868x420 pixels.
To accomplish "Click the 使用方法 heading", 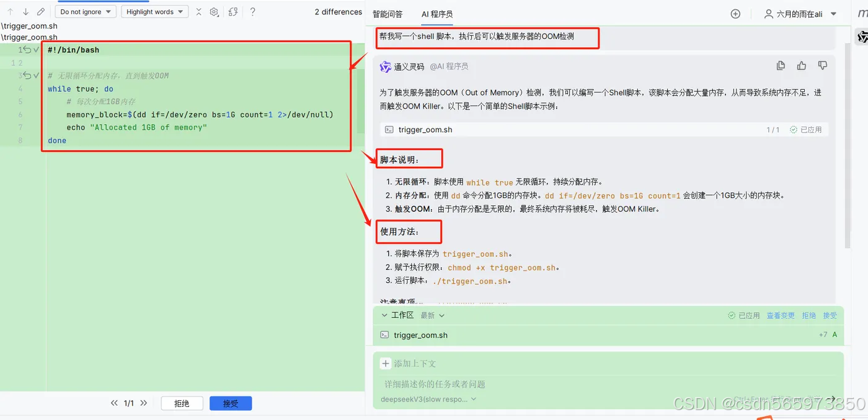I will pyautogui.click(x=399, y=231).
